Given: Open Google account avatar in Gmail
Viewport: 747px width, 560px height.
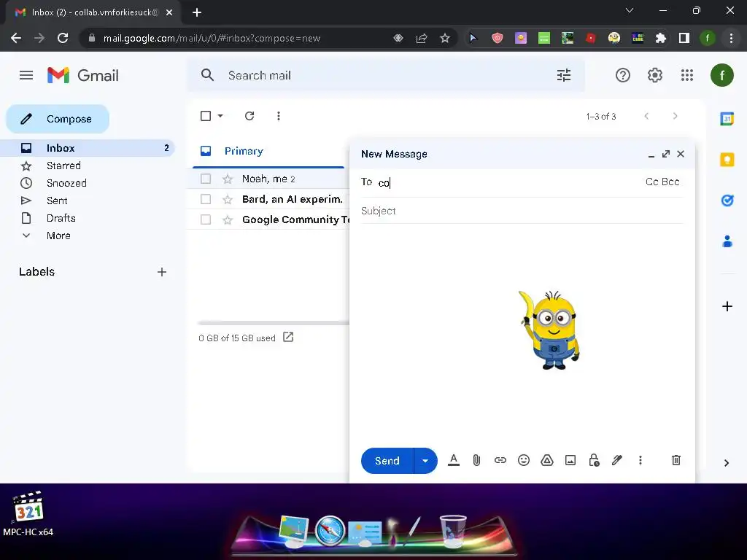Looking at the screenshot, I should point(721,75).
